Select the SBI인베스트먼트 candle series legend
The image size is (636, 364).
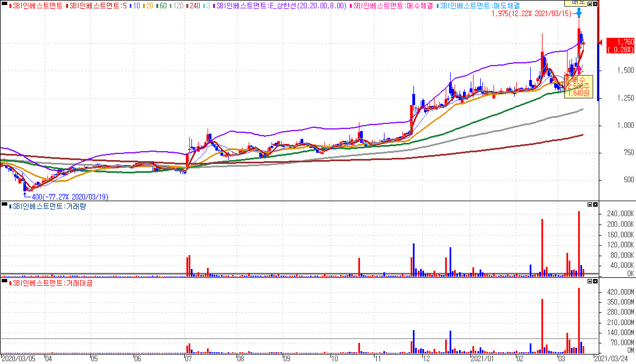[x=37, y=6]
